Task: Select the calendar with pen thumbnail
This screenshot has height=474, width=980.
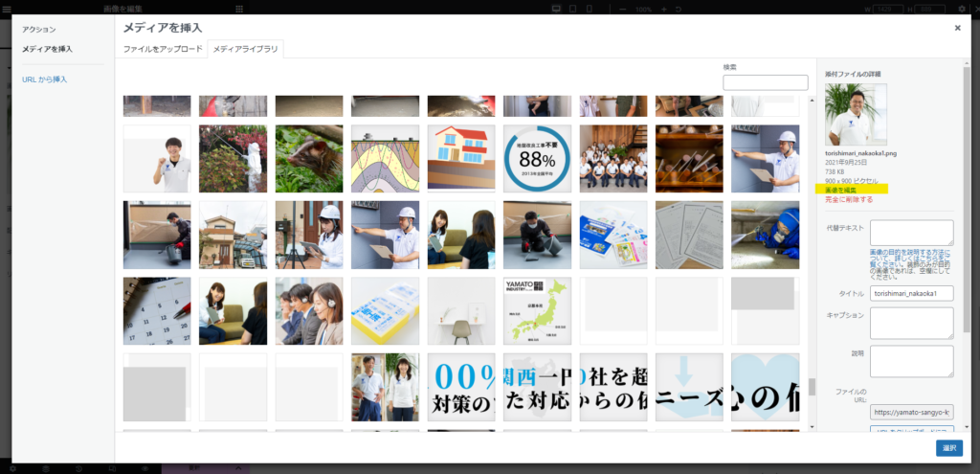Action: coord(157,311)
